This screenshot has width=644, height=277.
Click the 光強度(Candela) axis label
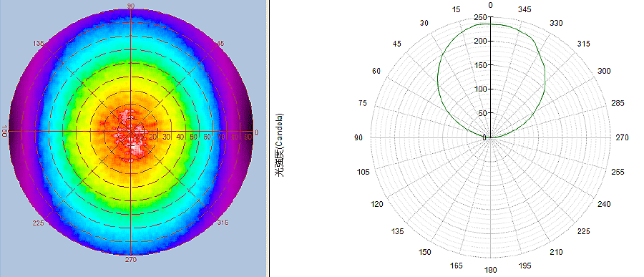click(x=280, y=145)
